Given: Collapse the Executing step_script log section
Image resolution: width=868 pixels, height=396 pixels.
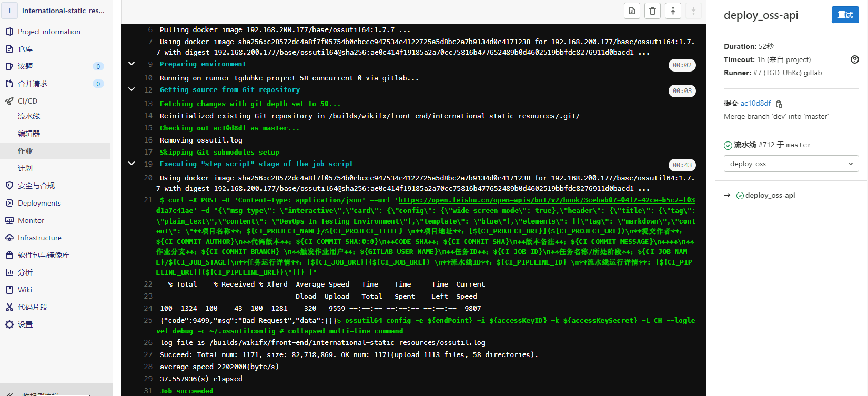Looking at the screenshot, I should coord(132,164).
